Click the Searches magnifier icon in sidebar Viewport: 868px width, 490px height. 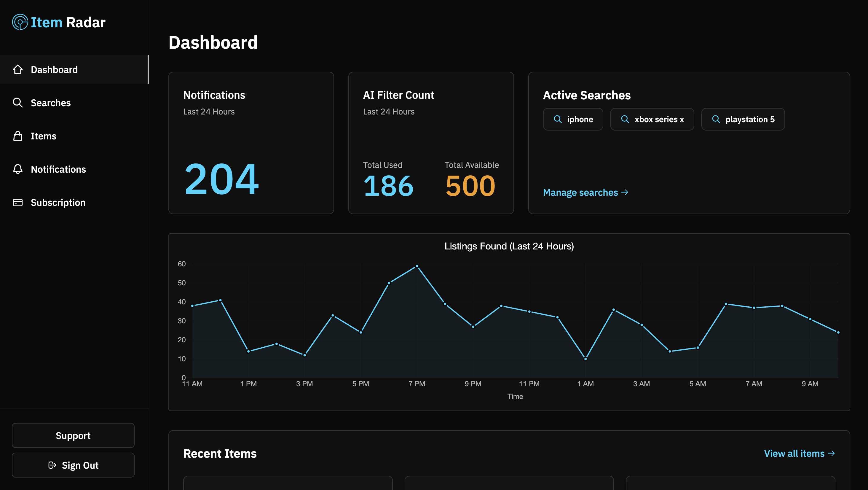click(17, 103)
